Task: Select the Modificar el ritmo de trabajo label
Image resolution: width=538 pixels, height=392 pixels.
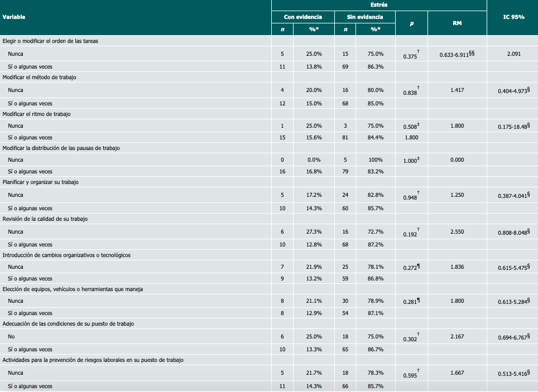Action: click(45, 114)
